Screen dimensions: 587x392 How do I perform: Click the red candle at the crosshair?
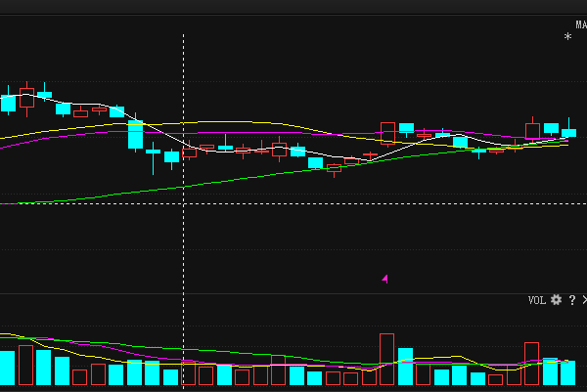[190, 152]
